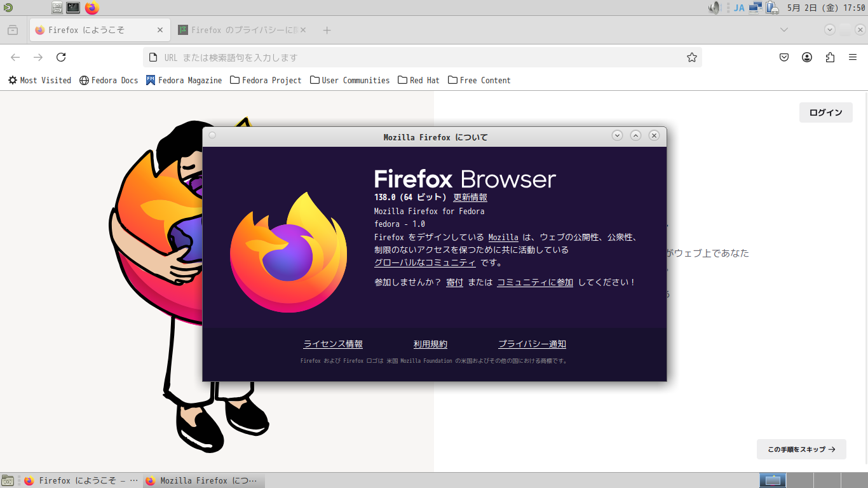
Task: Go forward to the next page
Action: pos(38,57)
